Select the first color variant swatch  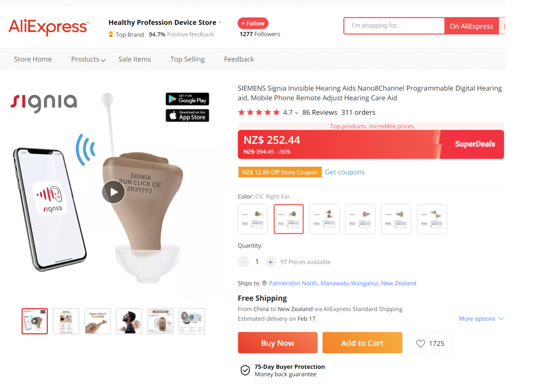point(253,219)
